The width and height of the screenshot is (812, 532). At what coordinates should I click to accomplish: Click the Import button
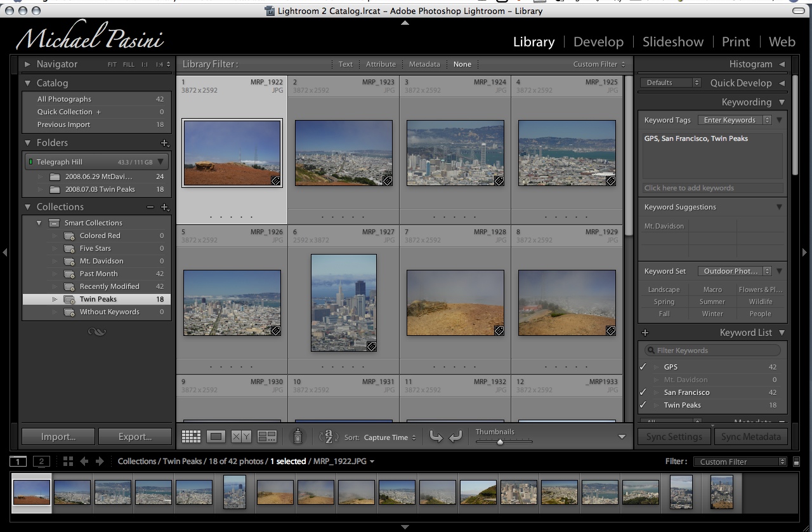58,437
